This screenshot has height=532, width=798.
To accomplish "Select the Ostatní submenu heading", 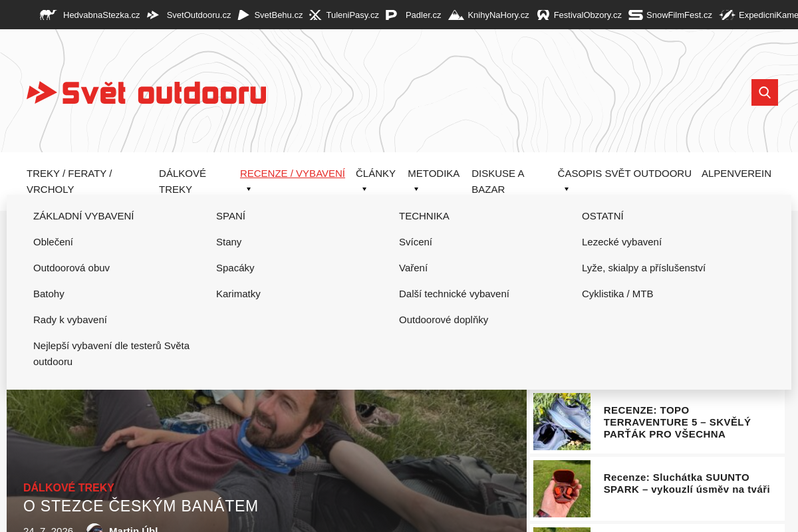I will 602,215.
